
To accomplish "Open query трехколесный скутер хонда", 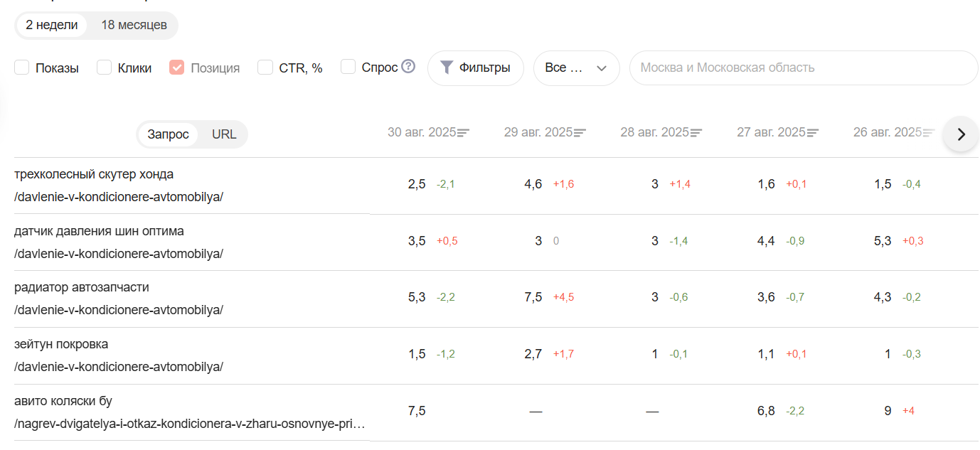I will [94, 175].
